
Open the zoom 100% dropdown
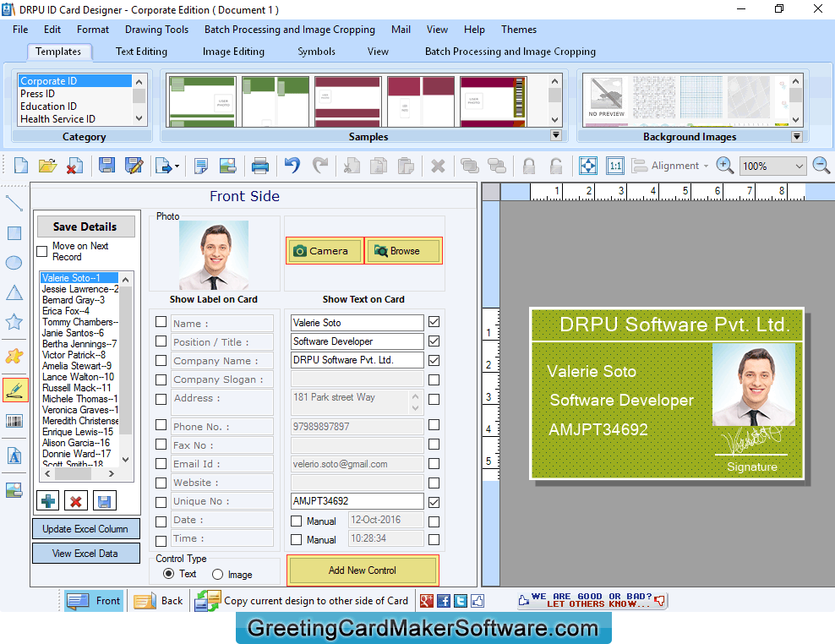(x=800, y=166)
